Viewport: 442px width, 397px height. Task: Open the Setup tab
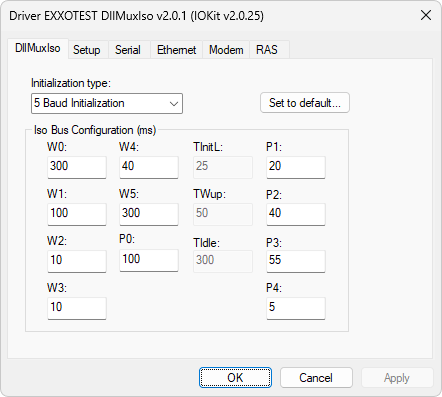[87, 50]
